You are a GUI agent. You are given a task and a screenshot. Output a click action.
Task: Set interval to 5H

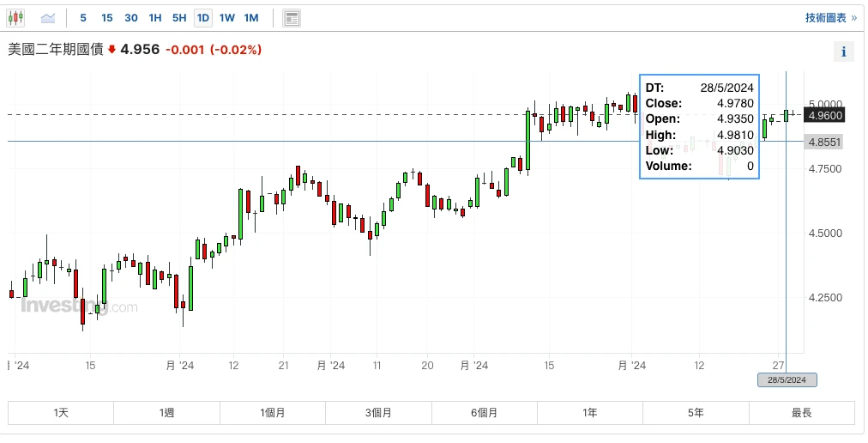point(178,17)
